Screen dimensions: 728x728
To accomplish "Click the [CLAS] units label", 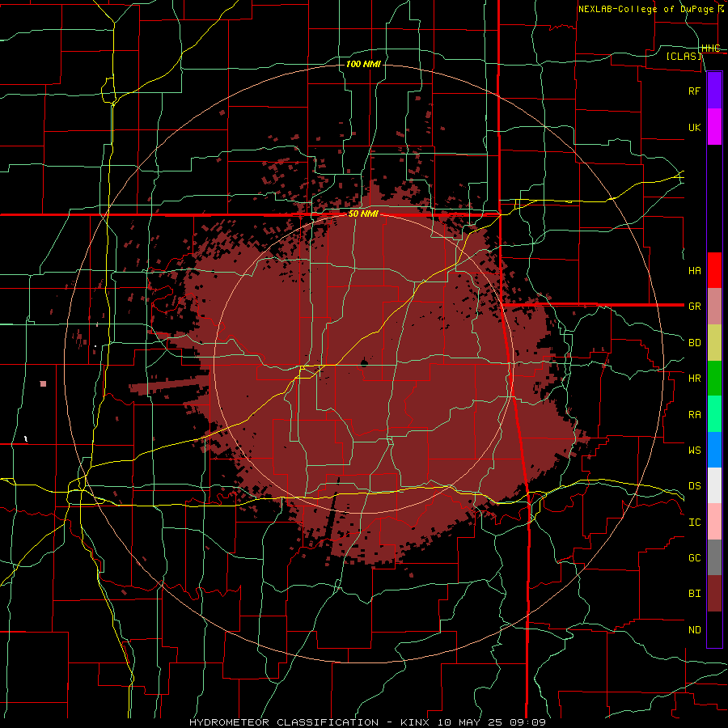I will coord(684,56).
